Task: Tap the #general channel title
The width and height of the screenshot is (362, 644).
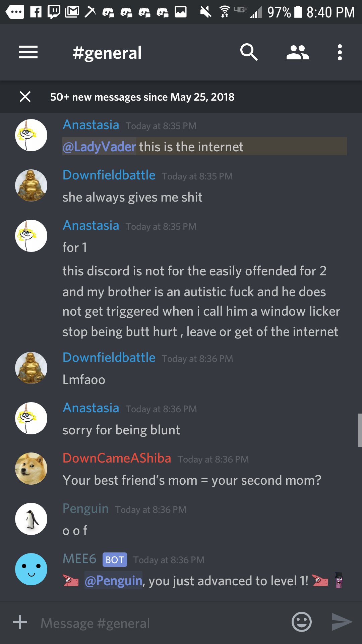Action: [107, 53]
